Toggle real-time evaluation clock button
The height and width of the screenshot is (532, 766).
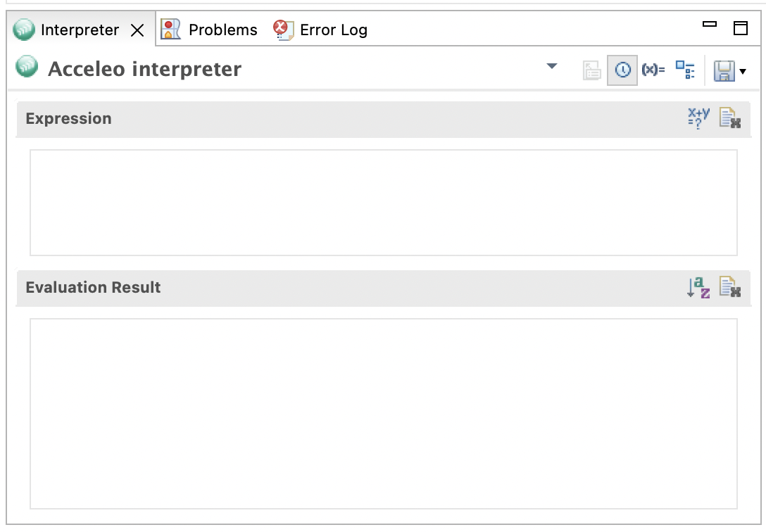(622, 70)
